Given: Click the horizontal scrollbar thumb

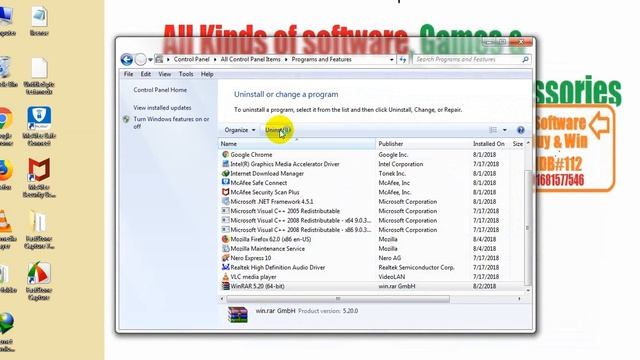Looking at the screenshot, I should 338,299.
